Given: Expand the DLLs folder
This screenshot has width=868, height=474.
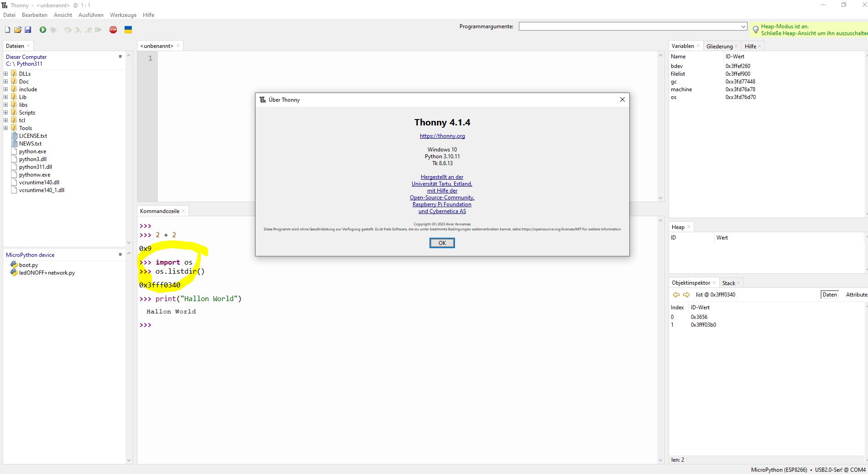Looking at the screenshot, I should point(6,73).
